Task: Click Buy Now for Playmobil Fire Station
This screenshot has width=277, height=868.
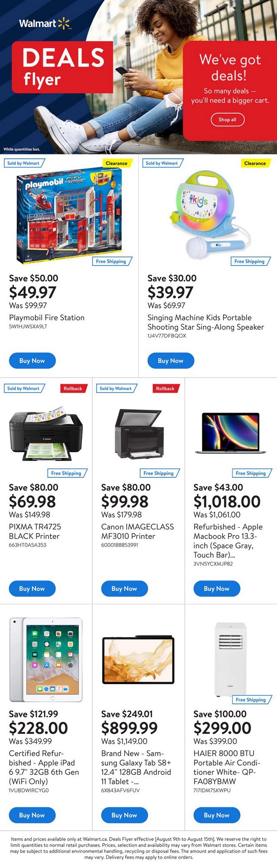Action: [x=32, y=361]
